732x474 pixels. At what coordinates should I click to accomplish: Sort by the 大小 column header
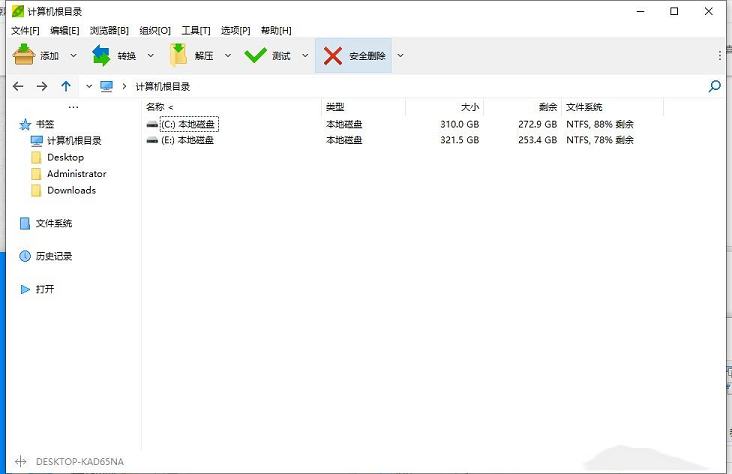(469, 107)
